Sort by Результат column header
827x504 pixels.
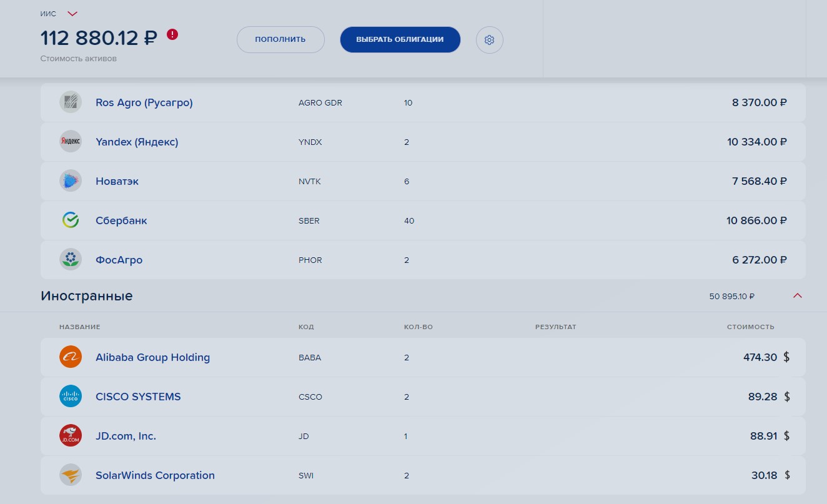556,327
